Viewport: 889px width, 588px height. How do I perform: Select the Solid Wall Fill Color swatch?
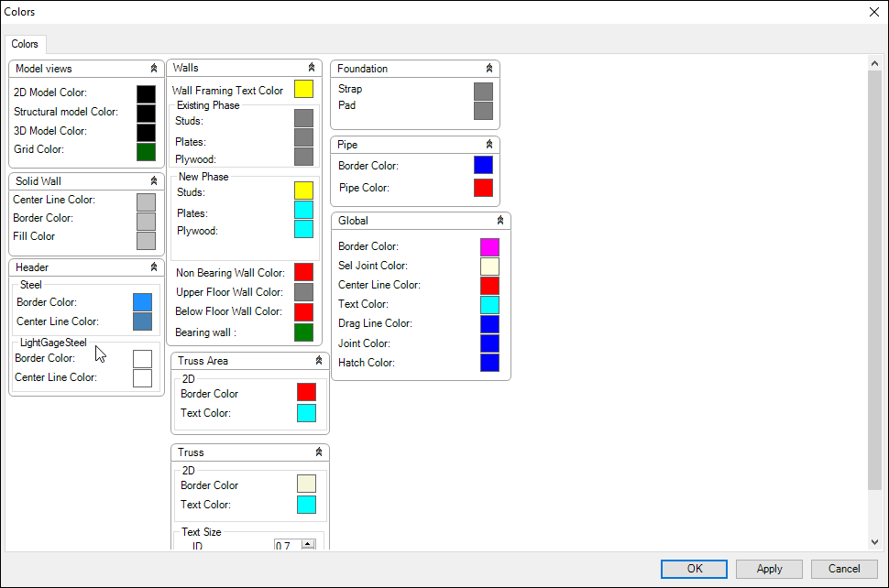146,240
